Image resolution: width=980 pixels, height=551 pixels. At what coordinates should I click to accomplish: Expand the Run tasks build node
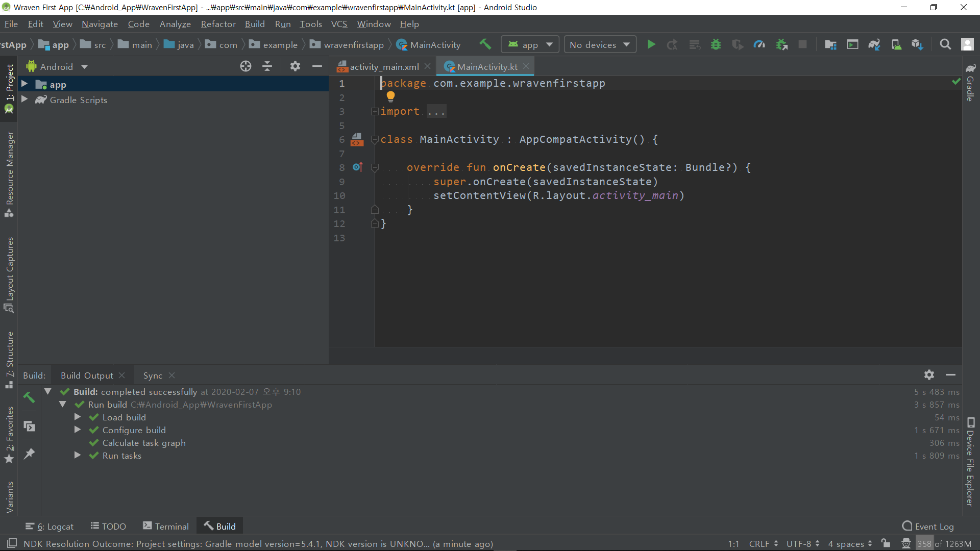[x=78, y=455]
